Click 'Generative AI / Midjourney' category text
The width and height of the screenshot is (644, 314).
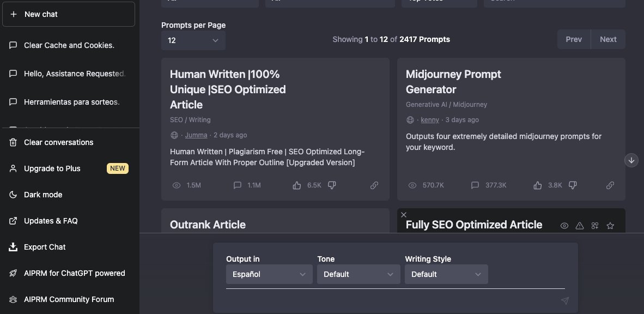446,105
